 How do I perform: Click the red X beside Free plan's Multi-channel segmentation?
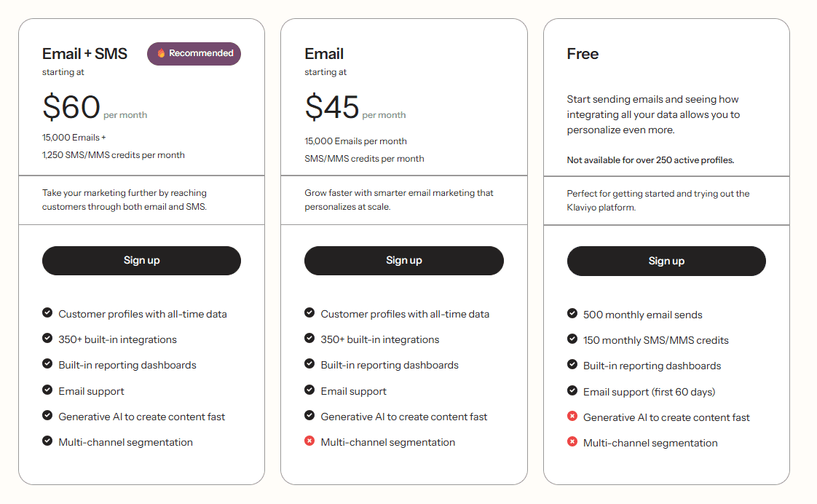pyautogui.click(x=572, y=441)
